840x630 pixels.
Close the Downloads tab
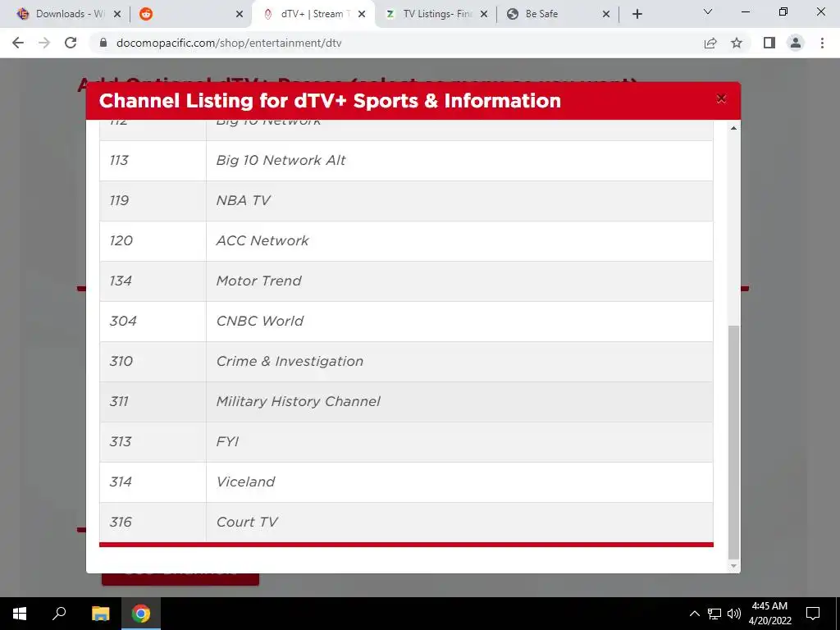click(x=118, y=15)
